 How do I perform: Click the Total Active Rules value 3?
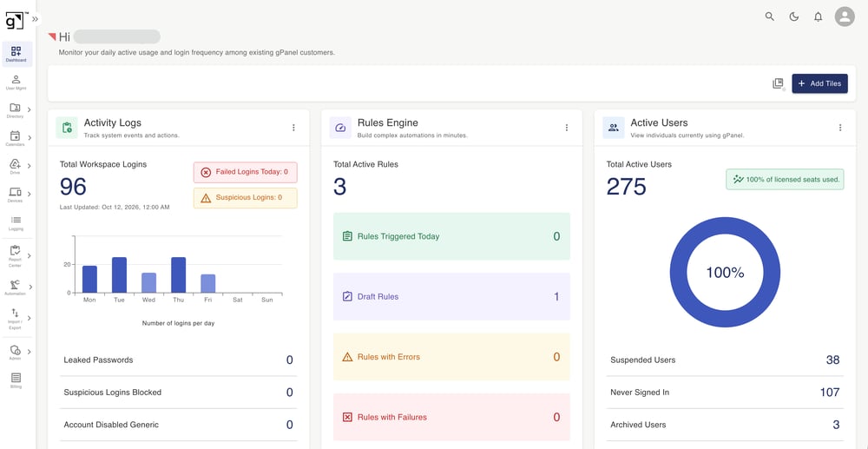point(340,187)
